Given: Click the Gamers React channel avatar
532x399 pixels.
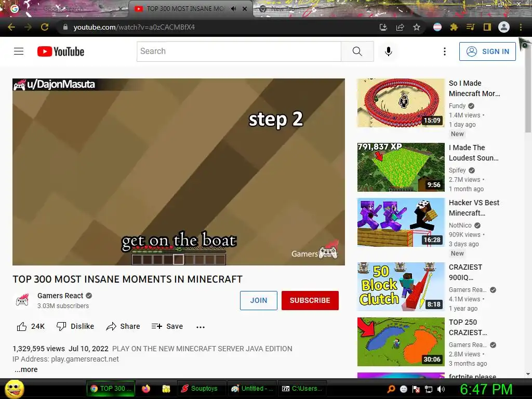Looking at the screenshot, I should (x=22, y=300).
